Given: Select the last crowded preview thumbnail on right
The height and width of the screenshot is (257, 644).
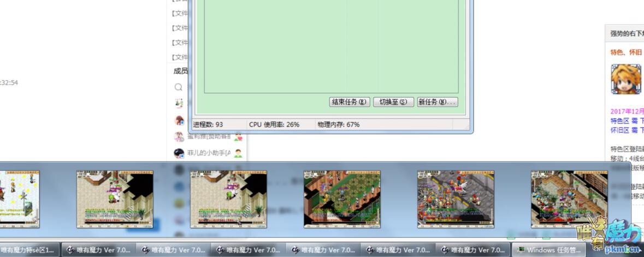Looking at the screenshot, I should 569,199.
